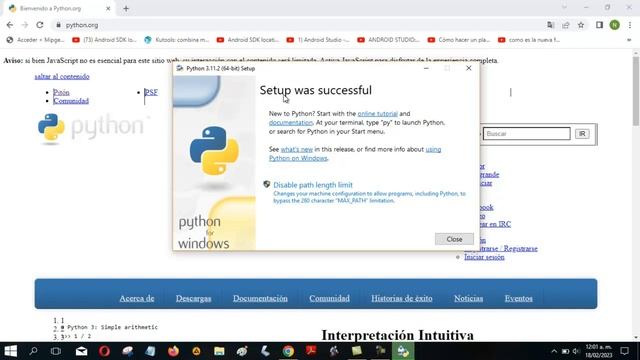Close the Bienvenido a Python.org tab
Viewport: 640px width, 360px height.
(x=108, y=8)
